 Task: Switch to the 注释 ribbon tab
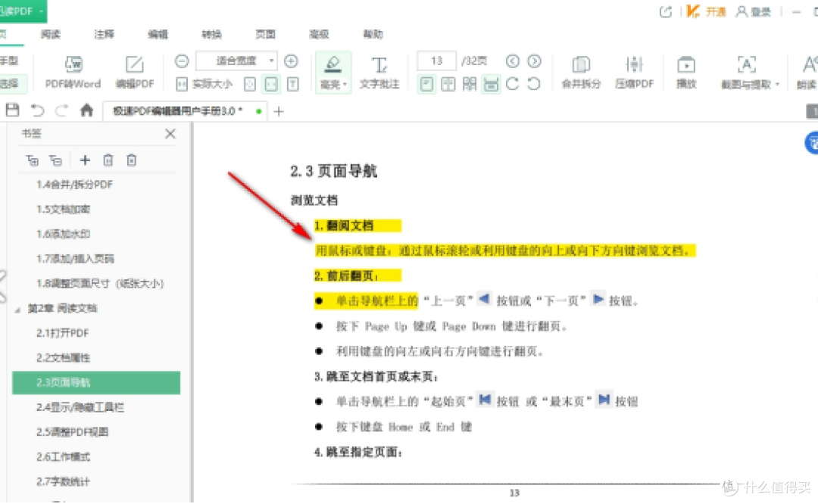[x=105, y=34]
